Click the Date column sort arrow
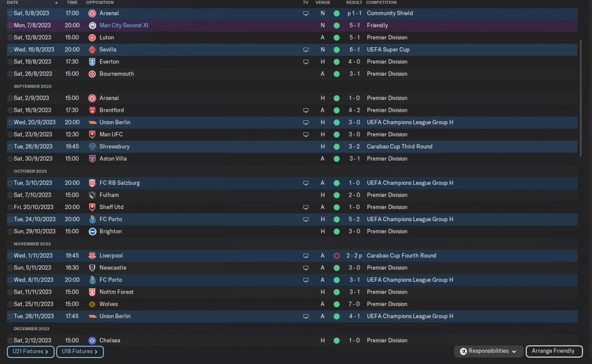The image size is (592, 364). click(56, 3)
